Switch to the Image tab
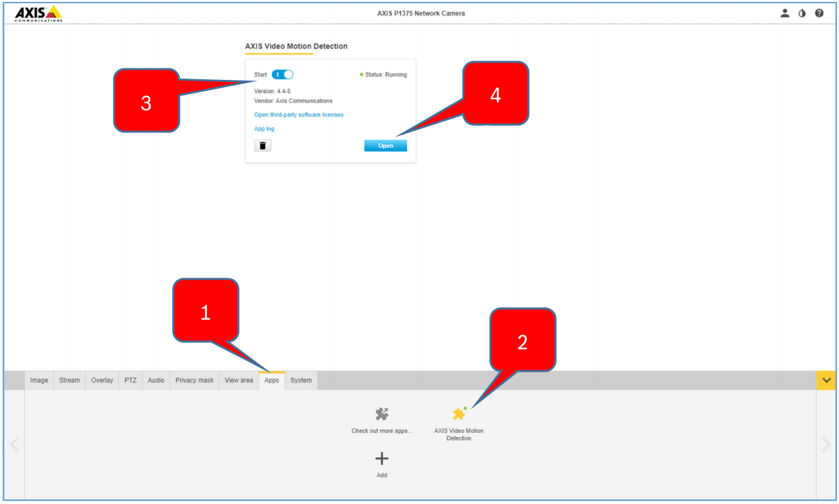 pos(39,380)
